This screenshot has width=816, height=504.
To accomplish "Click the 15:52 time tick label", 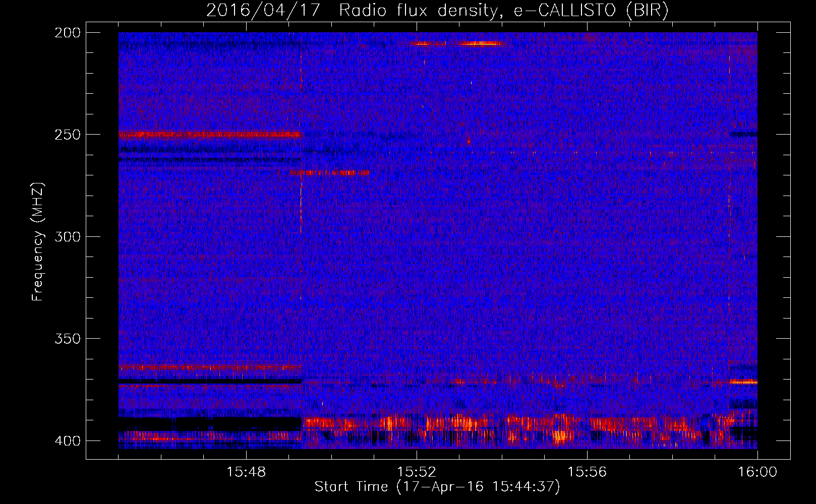I will [x=417, y=472].
